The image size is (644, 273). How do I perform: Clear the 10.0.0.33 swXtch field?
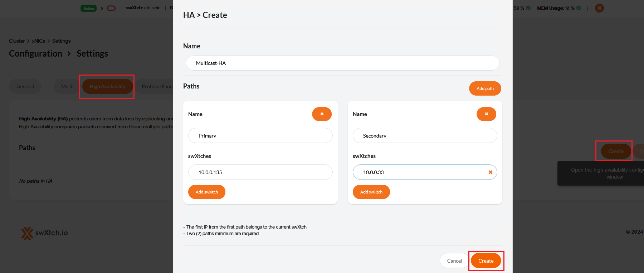tap(490, 172)
